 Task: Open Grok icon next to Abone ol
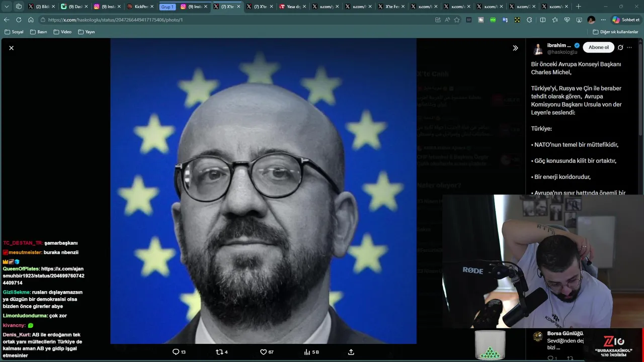[x=620, y=47]
